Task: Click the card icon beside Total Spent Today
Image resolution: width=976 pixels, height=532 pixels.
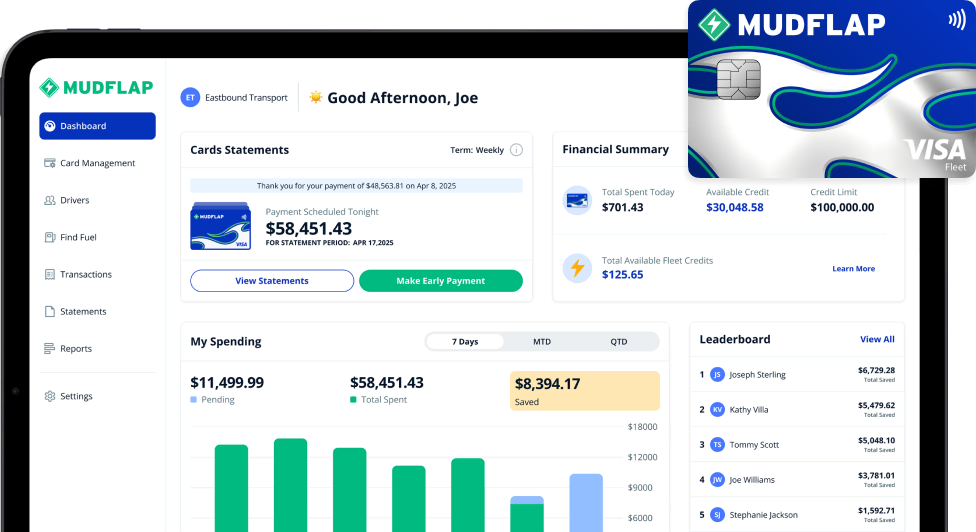Action: [577, 200]
